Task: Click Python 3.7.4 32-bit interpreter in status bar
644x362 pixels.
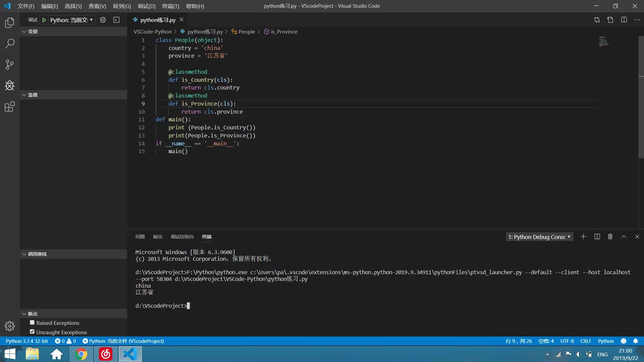Action: pos(27,341)
